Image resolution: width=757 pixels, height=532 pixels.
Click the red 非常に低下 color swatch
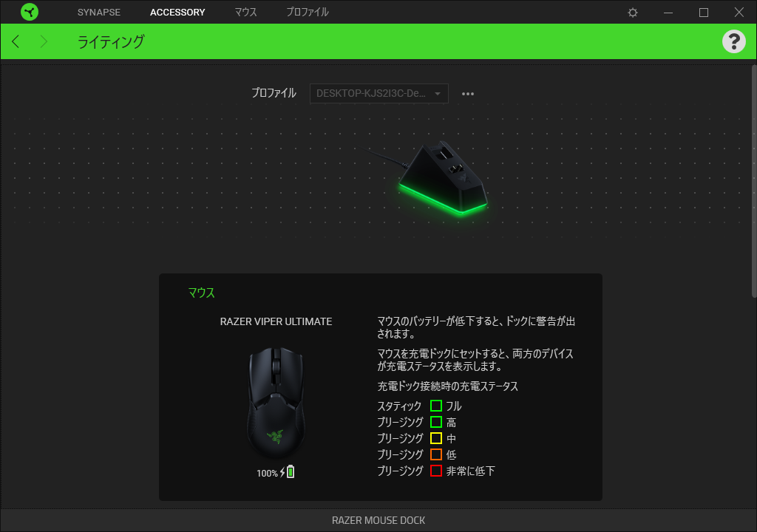pos(436,471)
